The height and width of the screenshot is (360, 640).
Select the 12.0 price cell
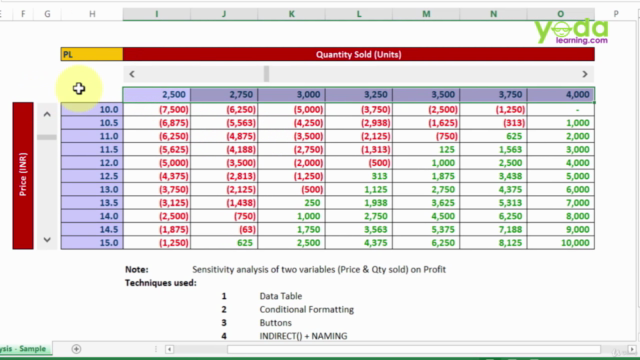coord(92,163)
